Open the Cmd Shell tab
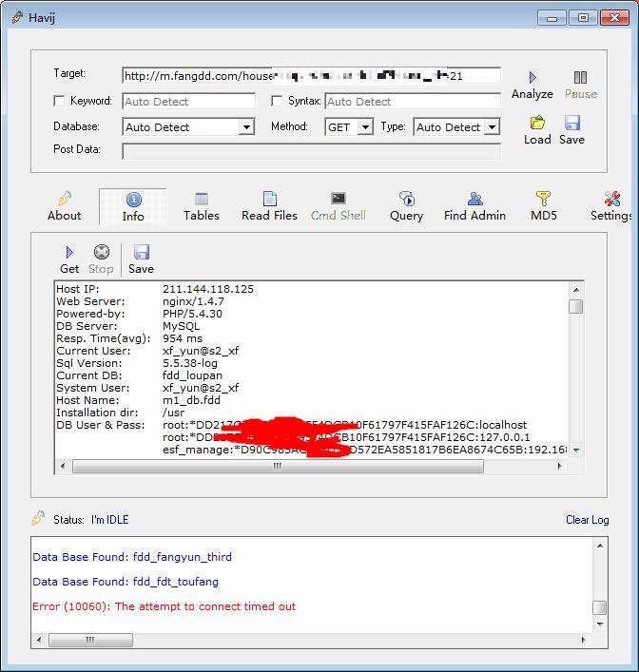The image size is (639, 672). (338, 206)
